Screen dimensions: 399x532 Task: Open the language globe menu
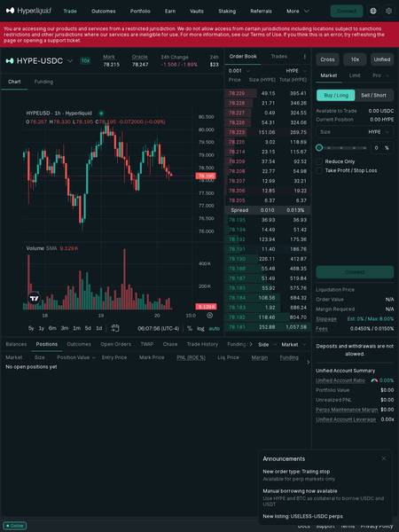[x=373, y=11]
